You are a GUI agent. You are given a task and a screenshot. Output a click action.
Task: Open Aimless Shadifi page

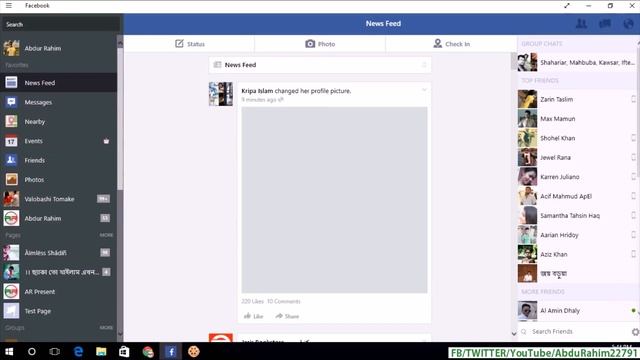58,253
